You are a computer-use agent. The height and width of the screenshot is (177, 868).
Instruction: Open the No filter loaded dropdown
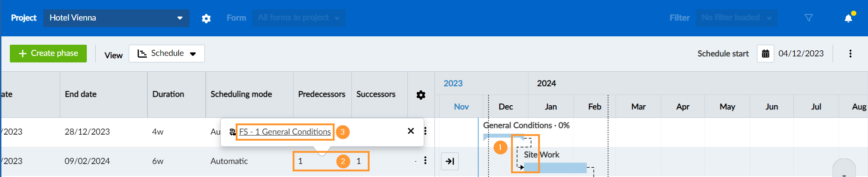pos(736,18)
